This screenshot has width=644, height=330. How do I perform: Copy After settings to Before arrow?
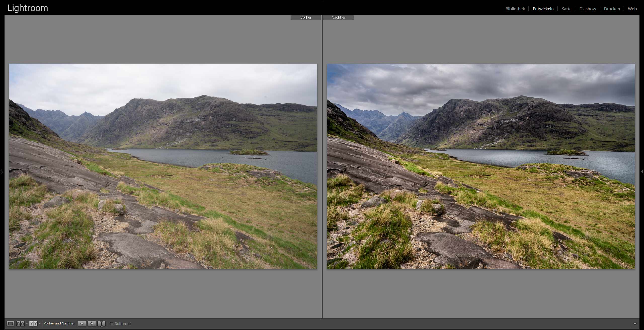(x=92, y=323)
